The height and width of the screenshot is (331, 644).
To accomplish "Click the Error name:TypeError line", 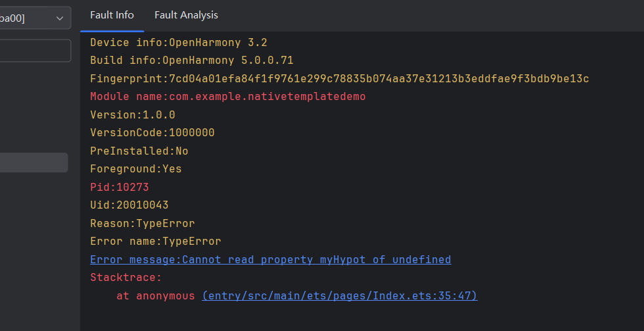I will (x=155, y=242).
